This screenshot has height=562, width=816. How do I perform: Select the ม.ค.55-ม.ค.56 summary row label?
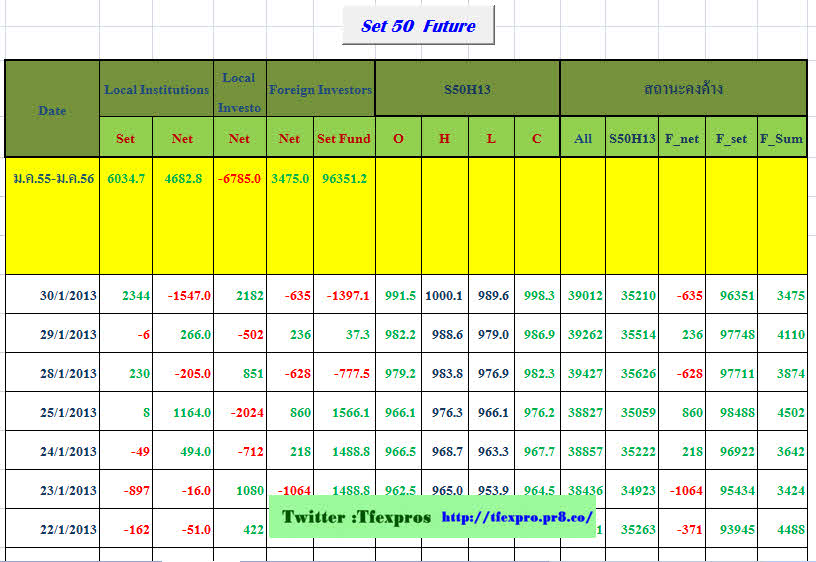click(x=53, y=178)
